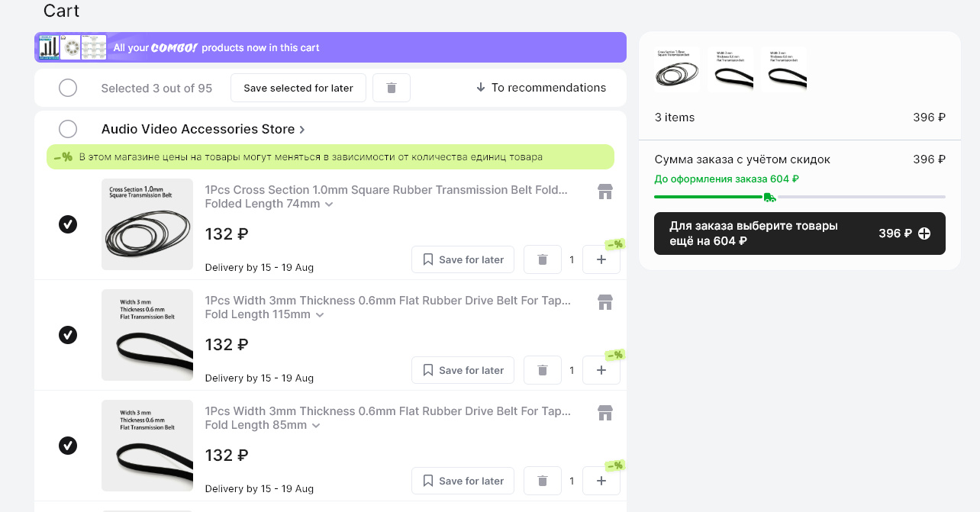Uncheck the 74mm square transmission belt
980x512 pixels.
click(68, 224)
